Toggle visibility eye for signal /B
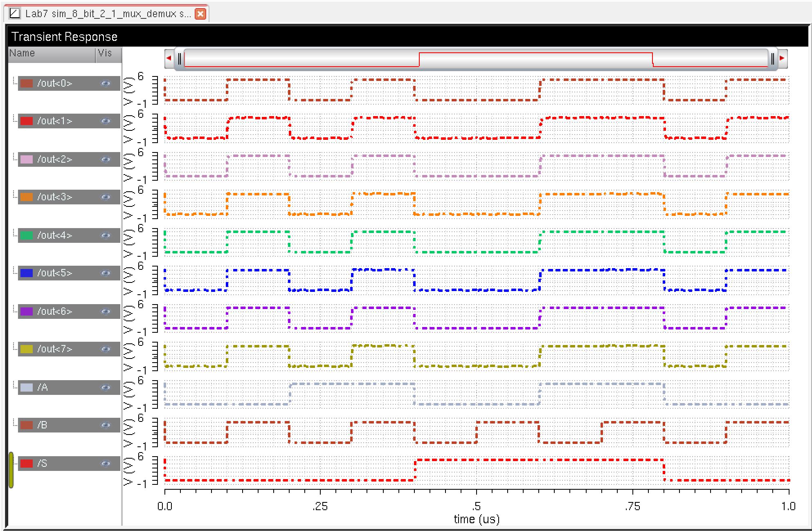 [x=106, y=425]
